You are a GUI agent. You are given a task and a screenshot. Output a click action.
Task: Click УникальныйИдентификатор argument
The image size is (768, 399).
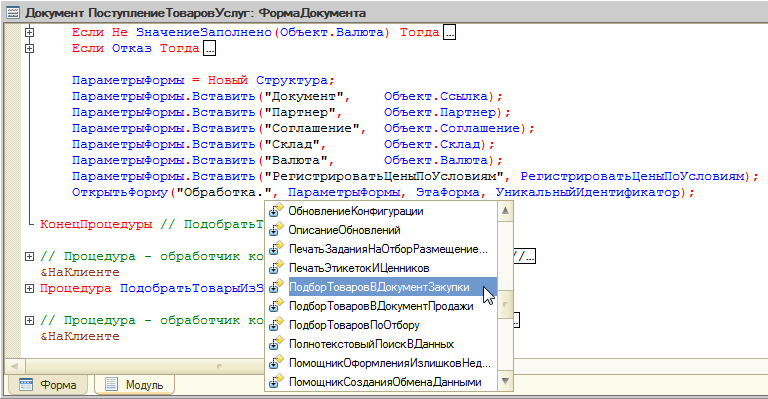(587, 192)
